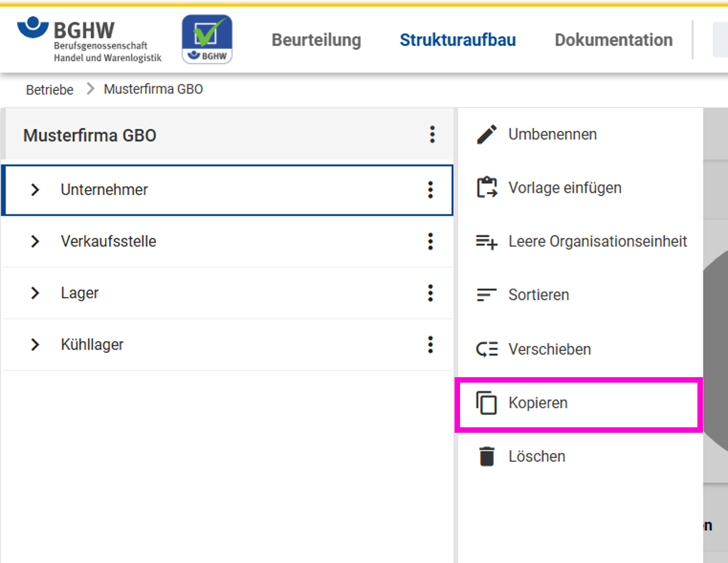Click the trash icon beside Löschen
Screen dimensions: 728x563
tap(487, 457)
